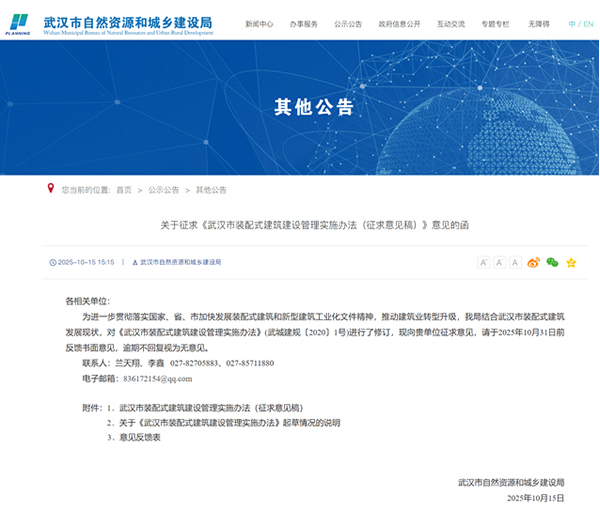This screenshot has height=511, width=600.
Task: Open attachment 3 意见反馈表
Action: (140, 437)
